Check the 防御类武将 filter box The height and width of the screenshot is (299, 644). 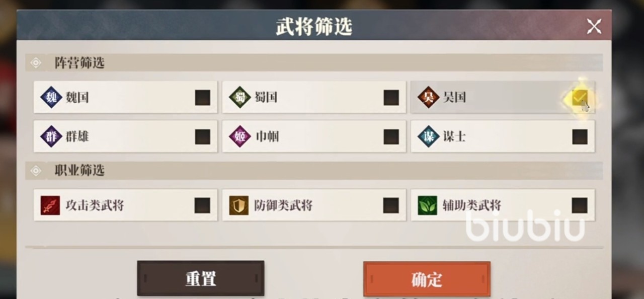pos(391,205)
